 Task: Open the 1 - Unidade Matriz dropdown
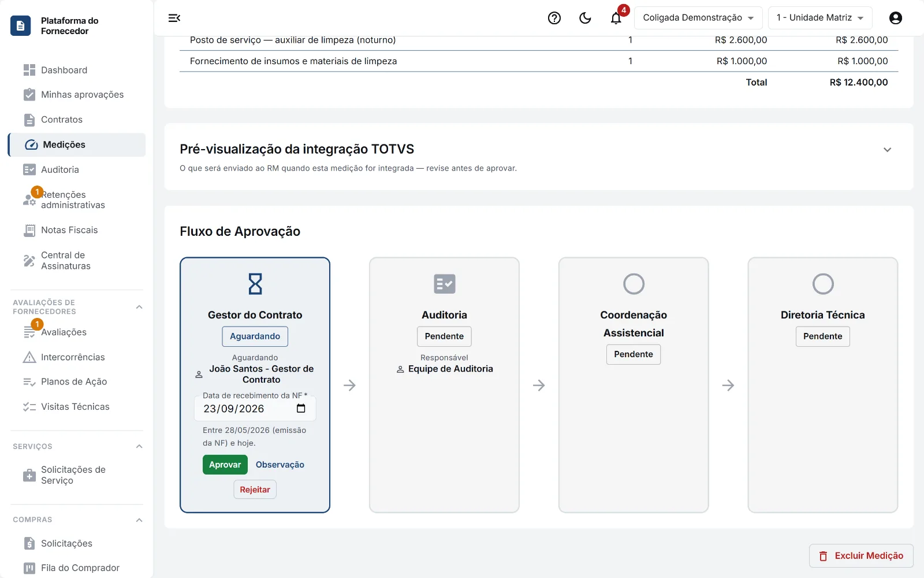[x=820, y=18]
